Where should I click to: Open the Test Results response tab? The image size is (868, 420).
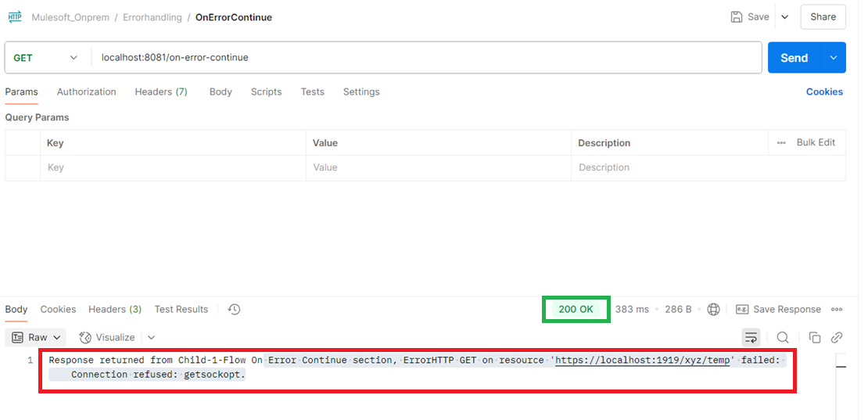[x=181, y=310]
